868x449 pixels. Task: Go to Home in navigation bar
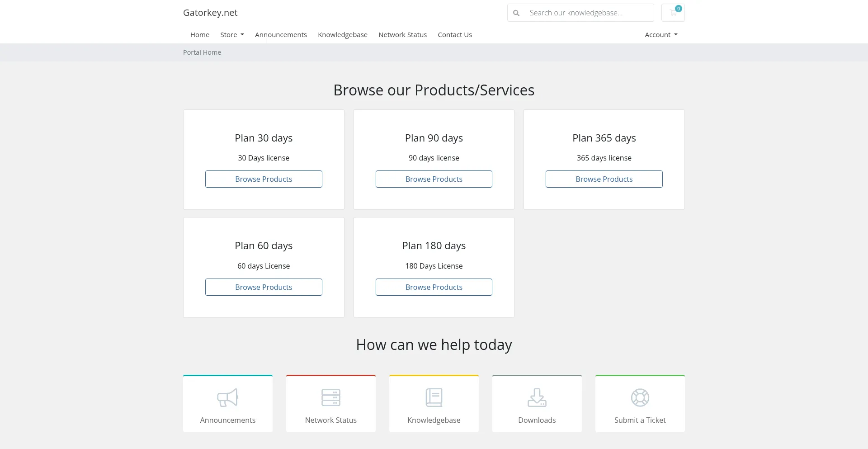point(200,35)
